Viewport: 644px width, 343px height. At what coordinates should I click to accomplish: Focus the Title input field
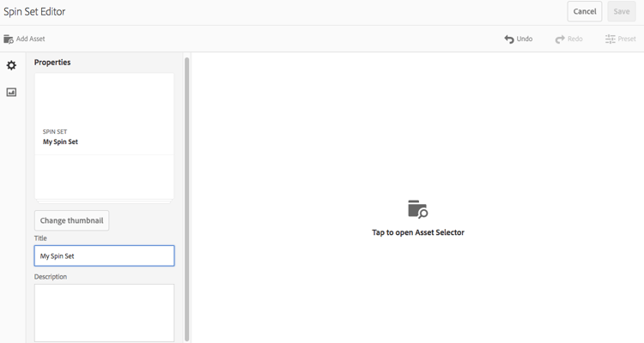[104, 256]
